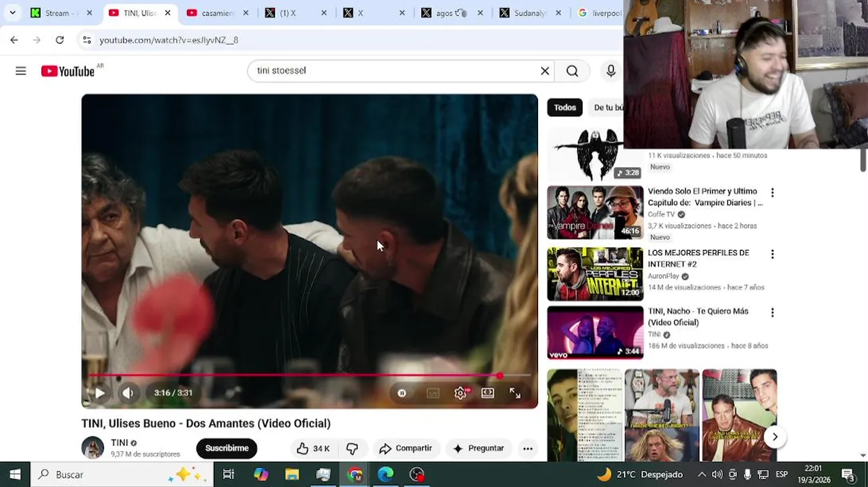Open Vampire Diaries video thumbnail

(x=595, y=212)
